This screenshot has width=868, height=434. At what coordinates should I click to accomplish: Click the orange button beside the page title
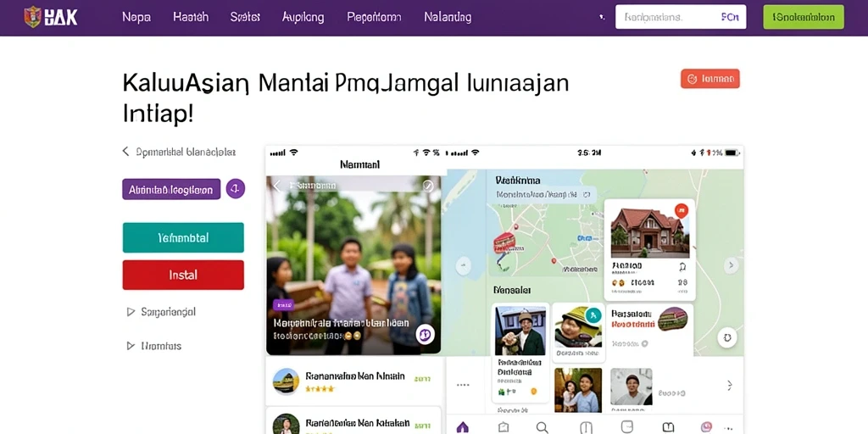click(709, 79)
